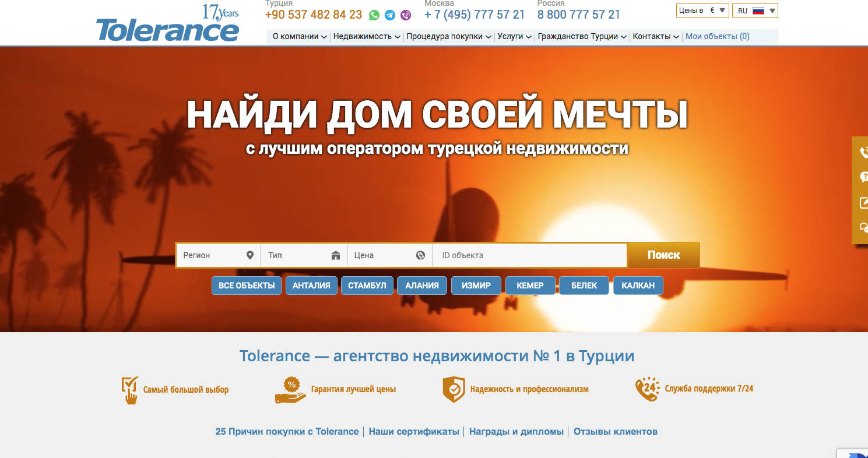Open 25 Причин покупки с Tolerance link

point(287,432)
